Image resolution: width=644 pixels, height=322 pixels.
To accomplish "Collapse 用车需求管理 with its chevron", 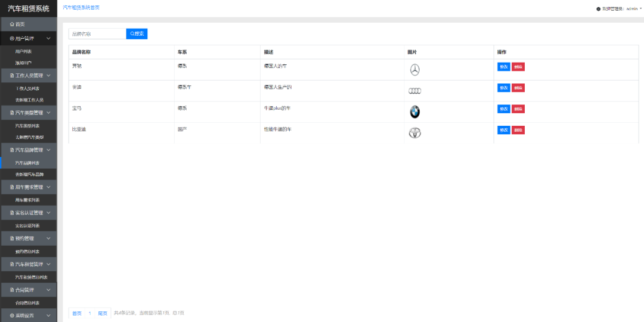I will point(48,187).
